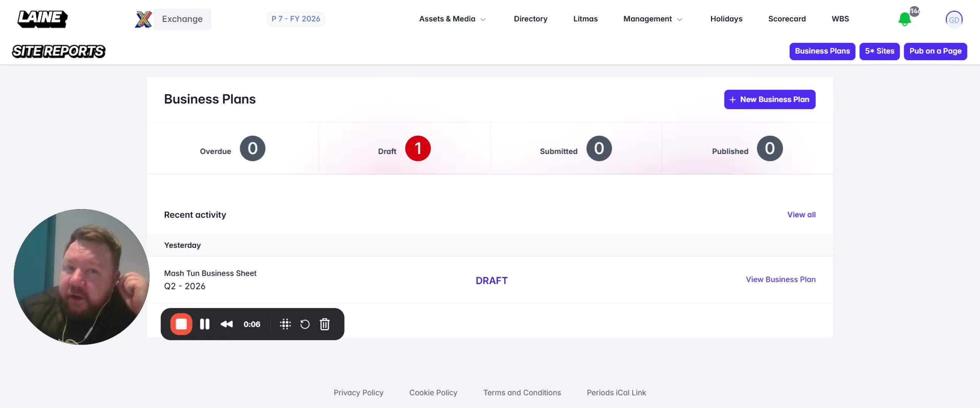Click the Exchange X logo icon
The height and width of the screenshot is (408, 980).
[x=143, y=19]
